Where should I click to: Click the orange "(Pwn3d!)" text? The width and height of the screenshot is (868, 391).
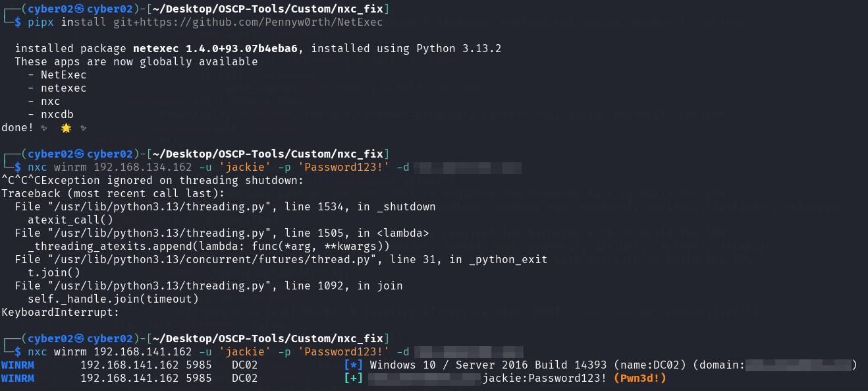tap(640, 378)
